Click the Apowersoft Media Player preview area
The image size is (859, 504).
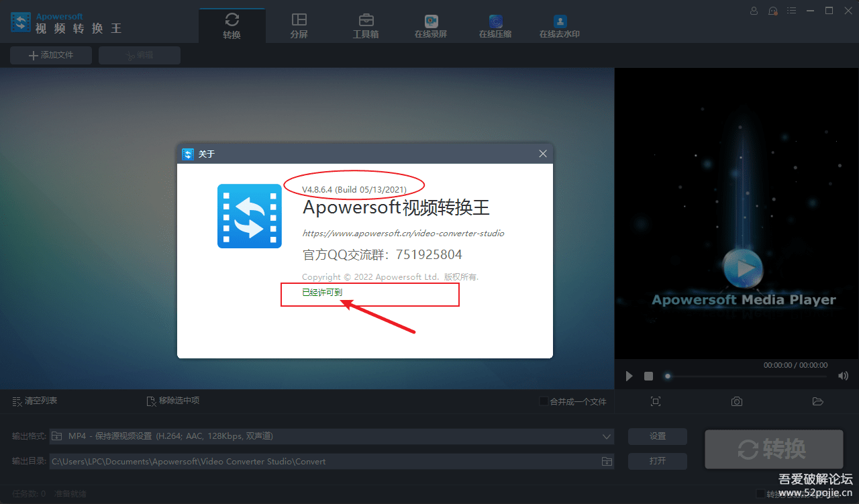click(736, 213)
